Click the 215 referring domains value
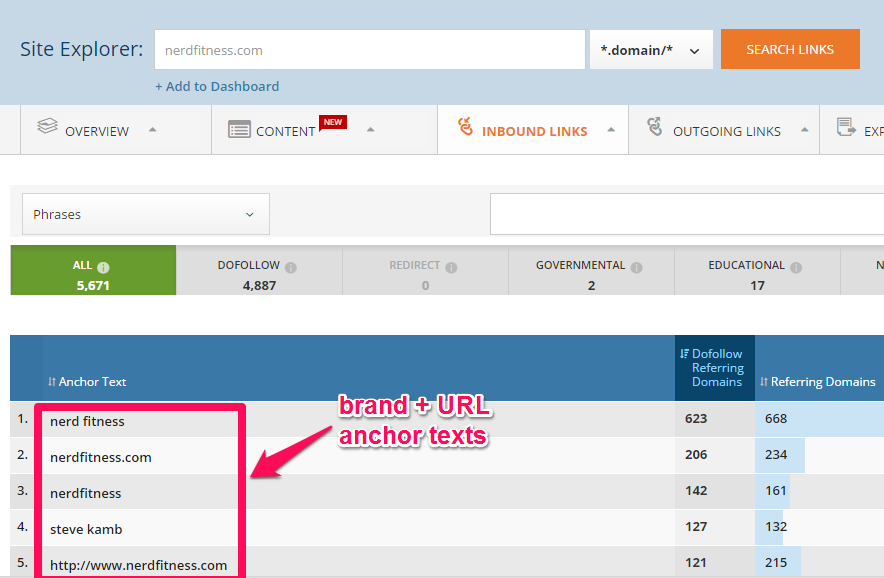Screen dimensions: 884x578 (776, 563)
